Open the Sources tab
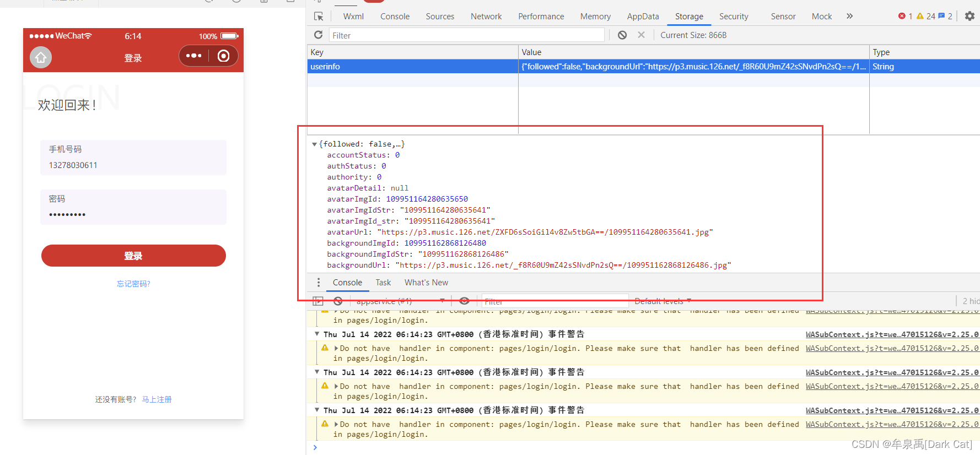980x455 pixels. click(x=440, y=17)
